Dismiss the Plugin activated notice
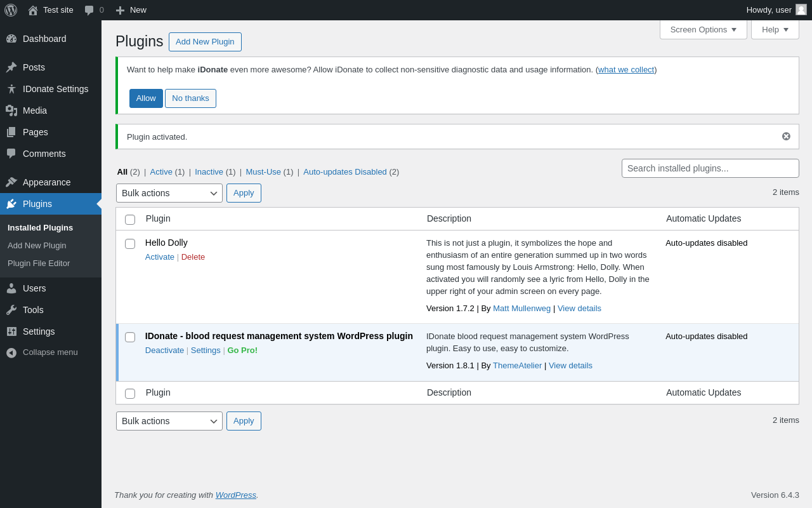This screenshot has height=508, width=812. point(786,137)
